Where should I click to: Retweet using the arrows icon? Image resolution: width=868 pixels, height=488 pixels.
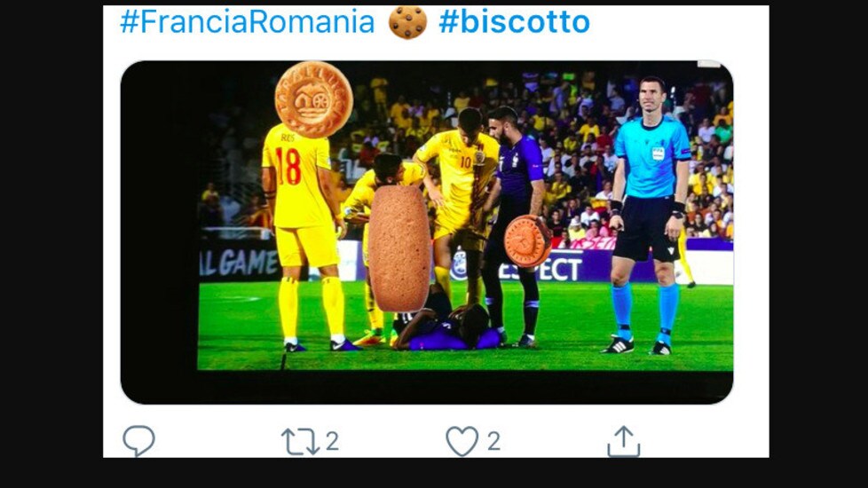(x=301, y=442)
